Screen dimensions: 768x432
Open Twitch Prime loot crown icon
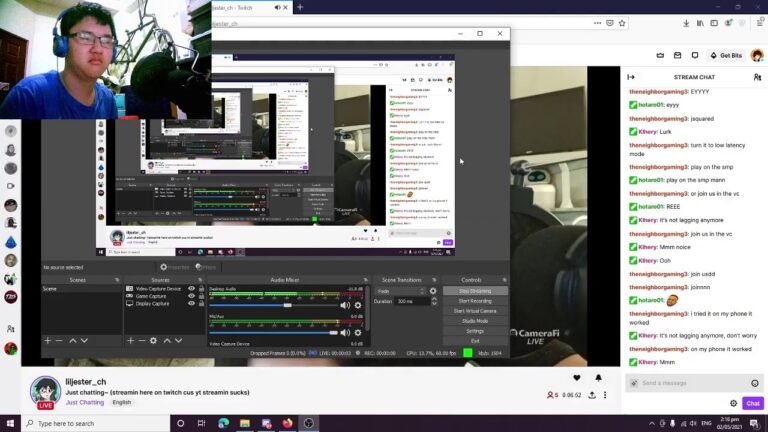tap(660, 55)
